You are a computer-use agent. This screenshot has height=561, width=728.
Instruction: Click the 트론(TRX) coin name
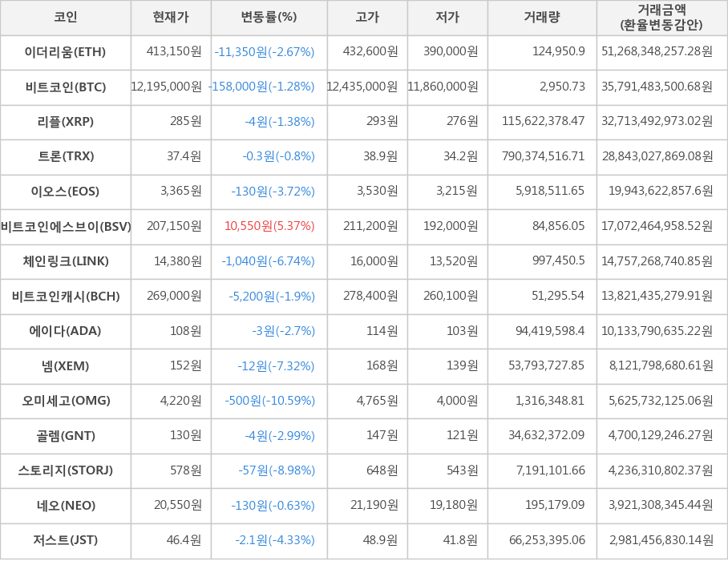click(66, 157)
